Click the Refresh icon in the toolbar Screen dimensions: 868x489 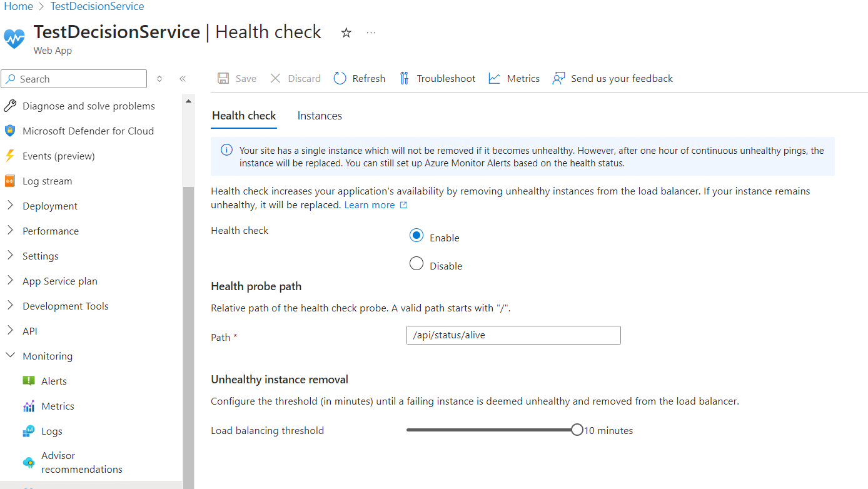[x=359, y=78]
